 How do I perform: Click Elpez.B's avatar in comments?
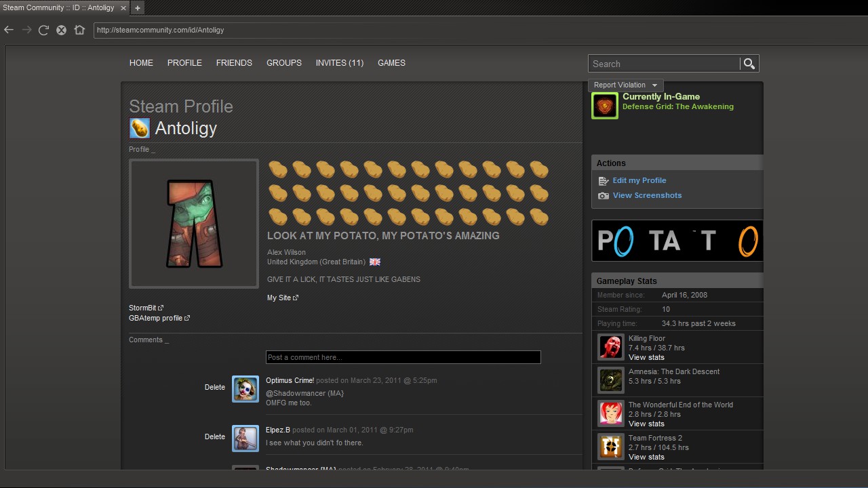click(245, 439)
